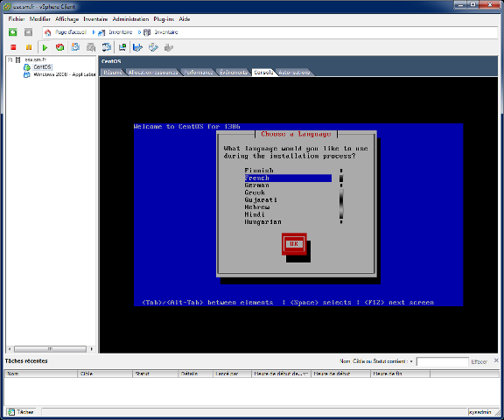
Task: Click the green Power On play icon
Action: click(45, 47)
